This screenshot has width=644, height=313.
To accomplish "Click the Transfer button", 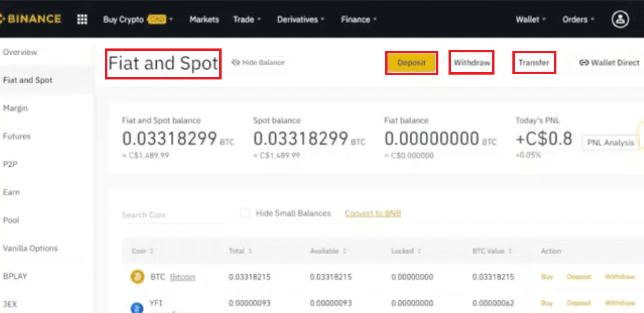I will [534, 63].
